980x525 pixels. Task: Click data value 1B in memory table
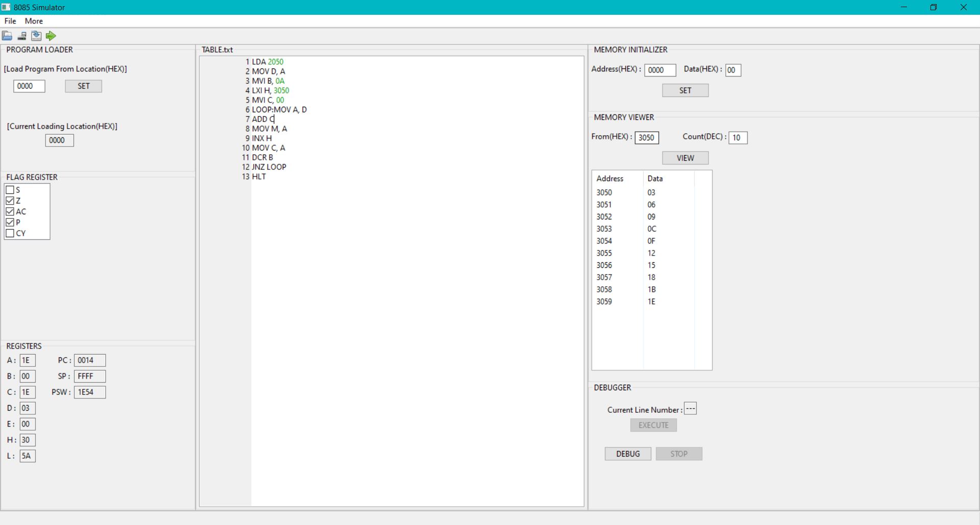pos(652,289)
